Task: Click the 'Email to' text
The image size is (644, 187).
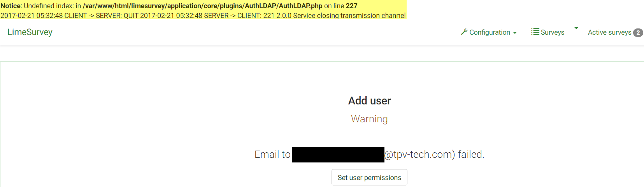Action: (272, 155)
